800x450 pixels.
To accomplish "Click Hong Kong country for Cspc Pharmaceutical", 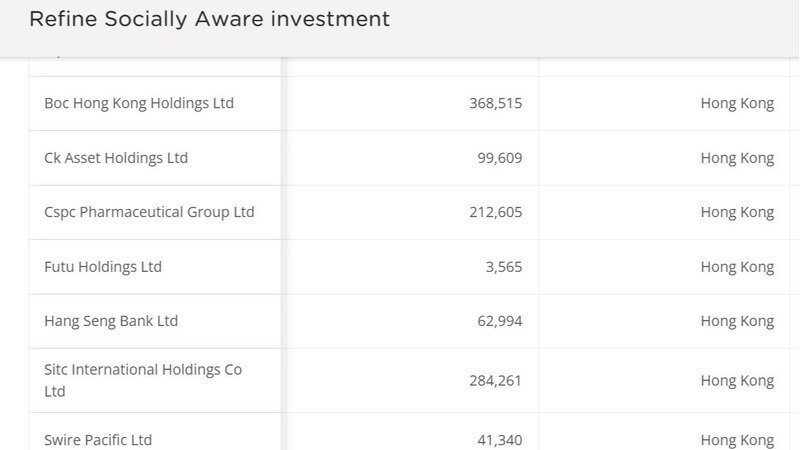I will pyautogui.click(x=737, y=212).
